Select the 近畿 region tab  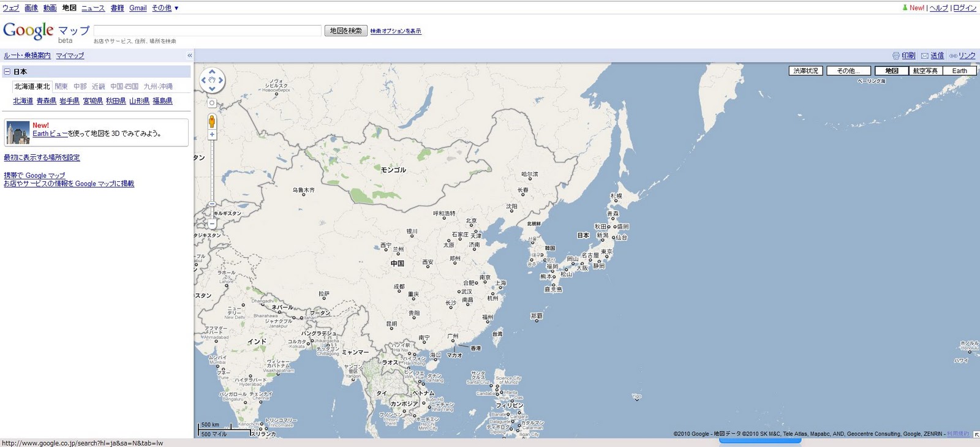pos(99,87)
